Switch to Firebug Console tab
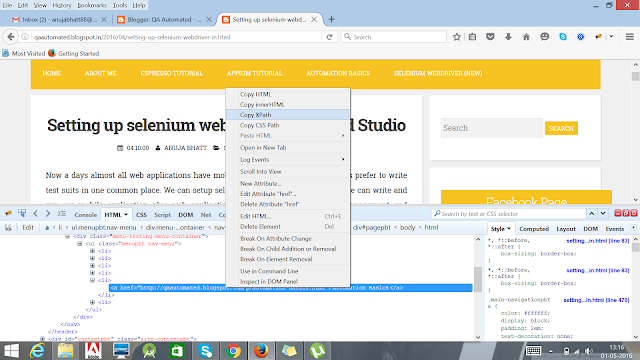The height and width of the screenshot is (360, 640). [x=85, y=215]
